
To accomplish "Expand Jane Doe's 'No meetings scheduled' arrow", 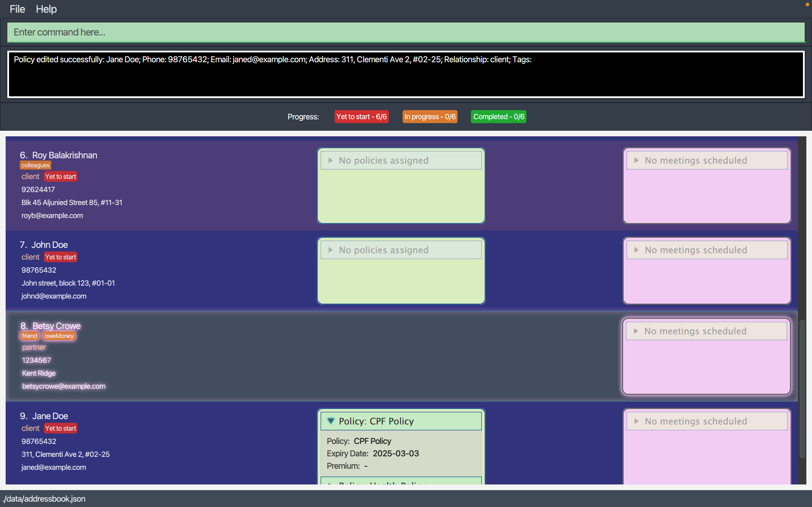I will 636,421.
